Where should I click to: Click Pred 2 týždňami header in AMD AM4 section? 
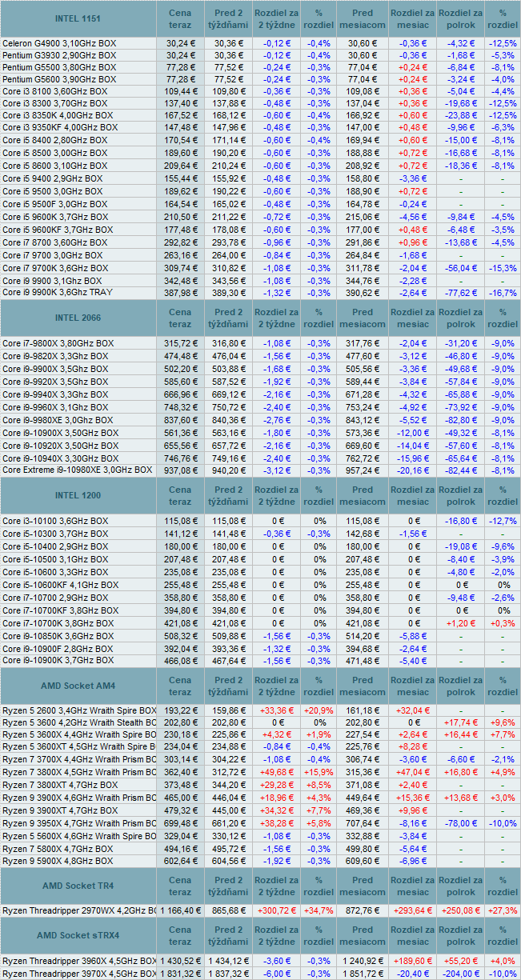click(x=228, y=686)
